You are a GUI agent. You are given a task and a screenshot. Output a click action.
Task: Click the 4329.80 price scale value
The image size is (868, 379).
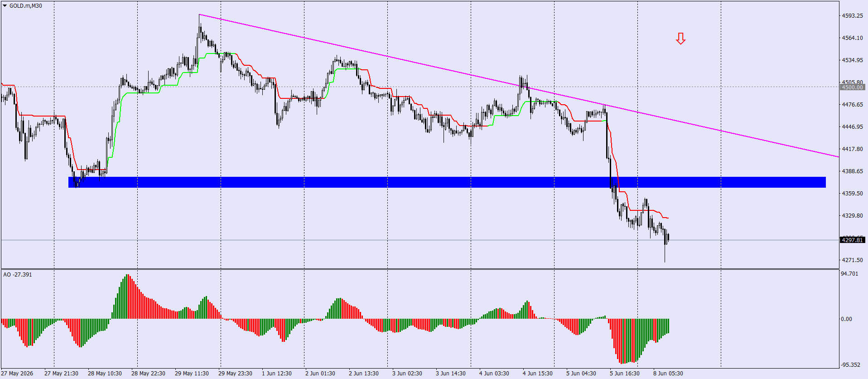point(852,216)
